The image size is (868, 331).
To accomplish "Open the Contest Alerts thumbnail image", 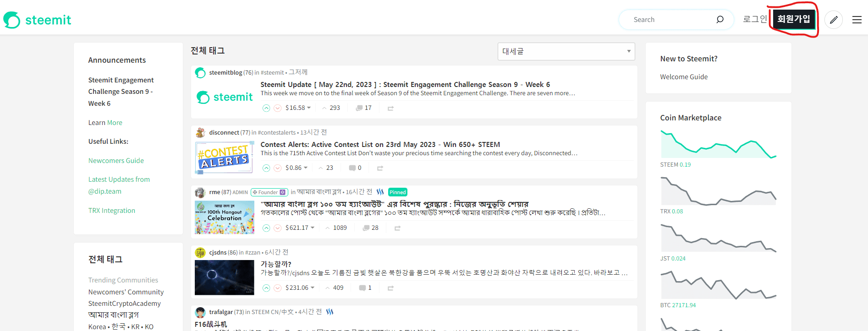I will point(225,157).
